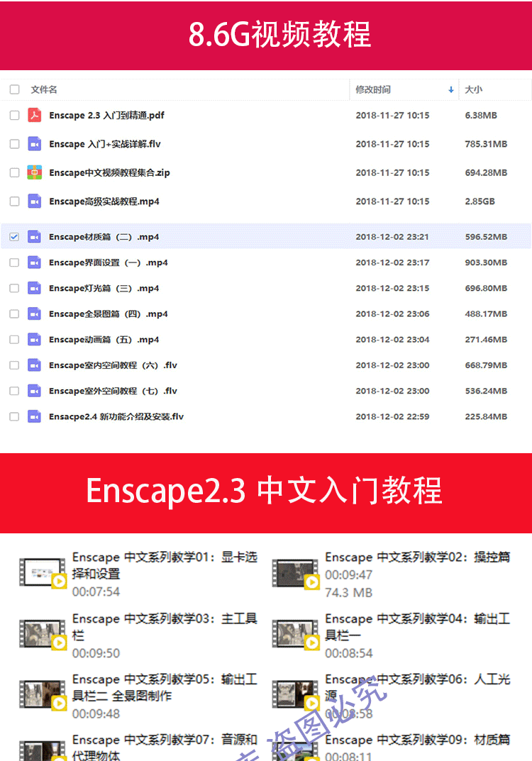Open file name Enscape 2.3 入门到精通.pdf
The height and width of the screenshot is (761, 532).
click(107, 115)
